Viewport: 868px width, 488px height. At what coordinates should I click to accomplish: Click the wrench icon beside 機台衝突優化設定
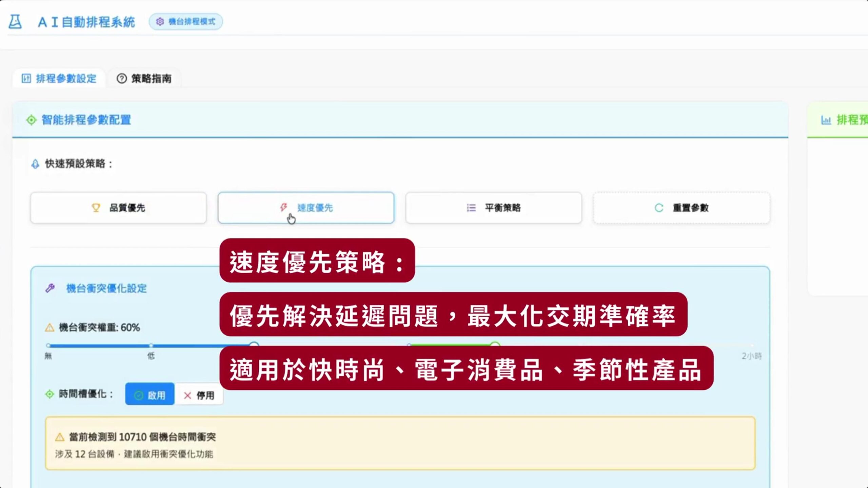coord(50,288)
